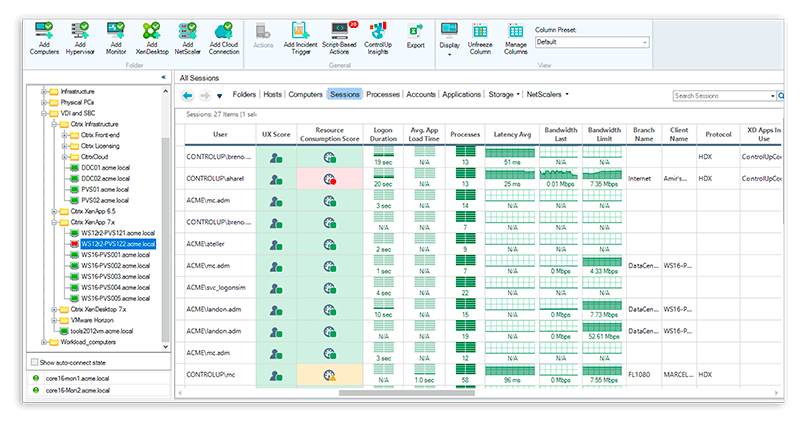The height and width of the screenshot is (430, 806).
Task: Open the Column Preset combo box
Action: [592, 42]
